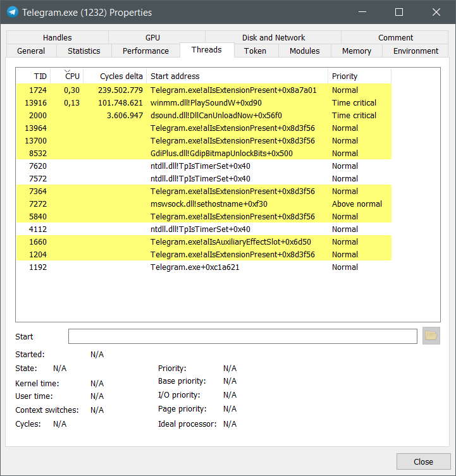Select thread row with TID 7364

204,192
